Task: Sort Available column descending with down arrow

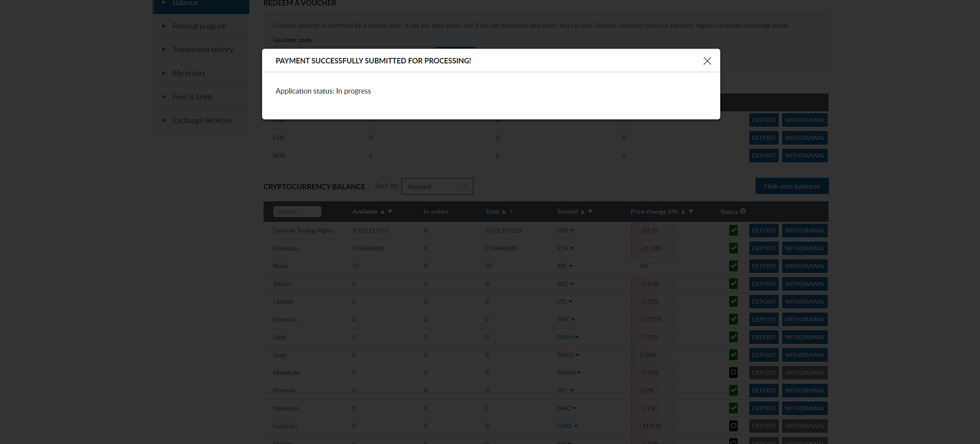Action: tap(390, 211)
